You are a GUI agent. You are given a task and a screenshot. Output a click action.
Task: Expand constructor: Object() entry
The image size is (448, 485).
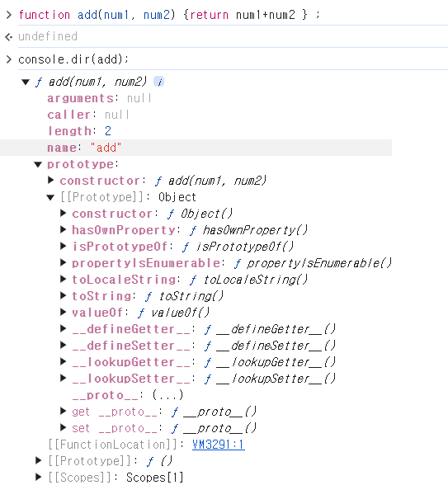63,213
